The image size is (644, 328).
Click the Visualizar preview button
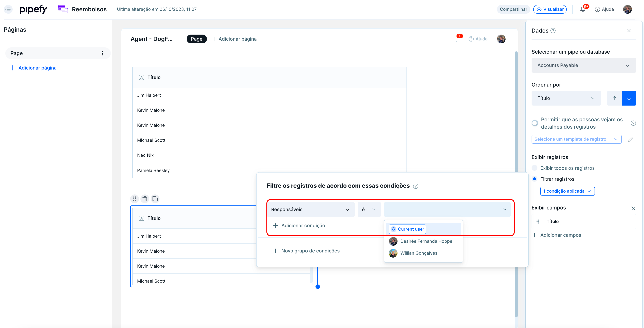point(550,9)
